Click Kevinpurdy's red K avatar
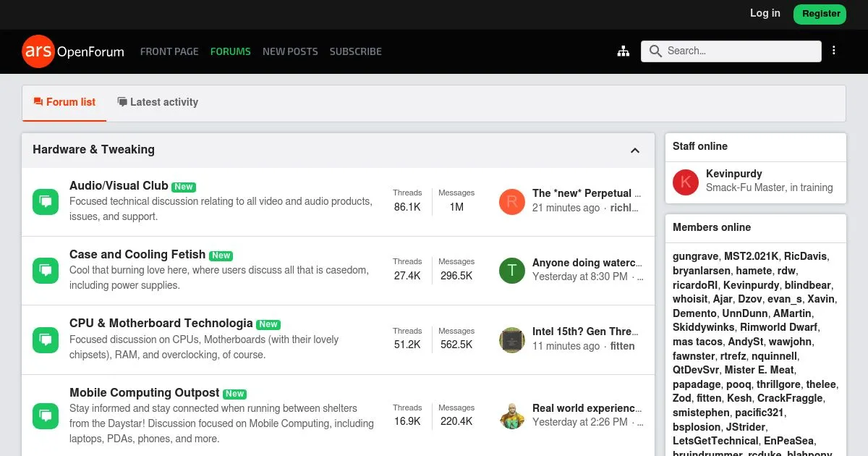The width and height of the screenshot is (868, 456). point(685,182)
